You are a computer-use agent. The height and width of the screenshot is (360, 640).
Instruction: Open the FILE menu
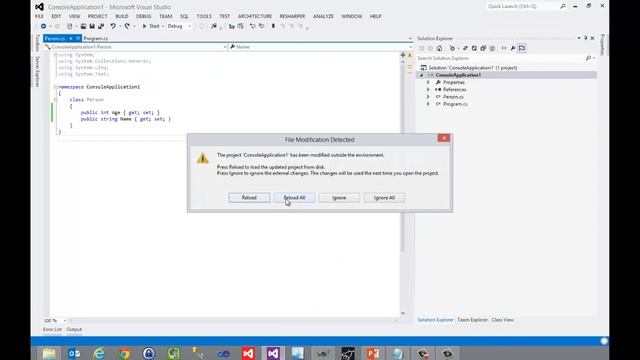coord(39,16)
